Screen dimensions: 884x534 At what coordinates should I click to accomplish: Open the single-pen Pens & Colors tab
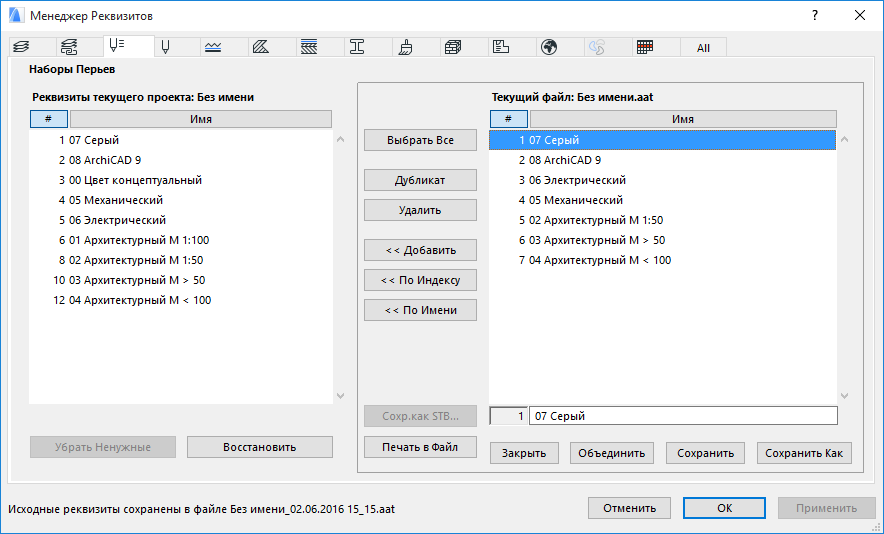tap(165, 47)
